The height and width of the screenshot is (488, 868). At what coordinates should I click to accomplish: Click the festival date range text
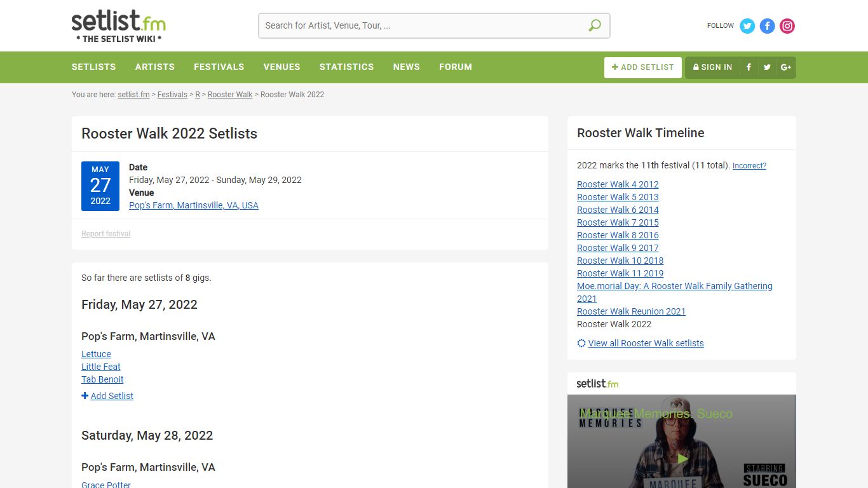coord(215,180)
